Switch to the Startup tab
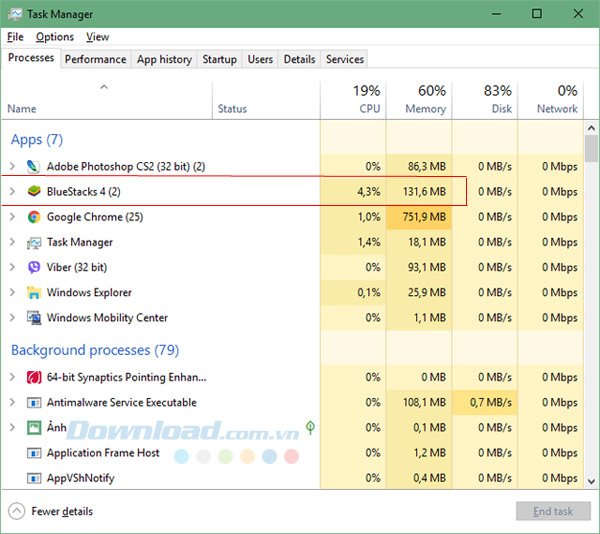 (x=219, y=59)
